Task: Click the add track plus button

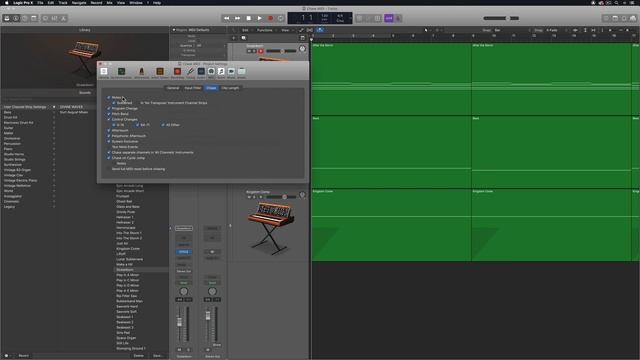Action: (234, 38)
